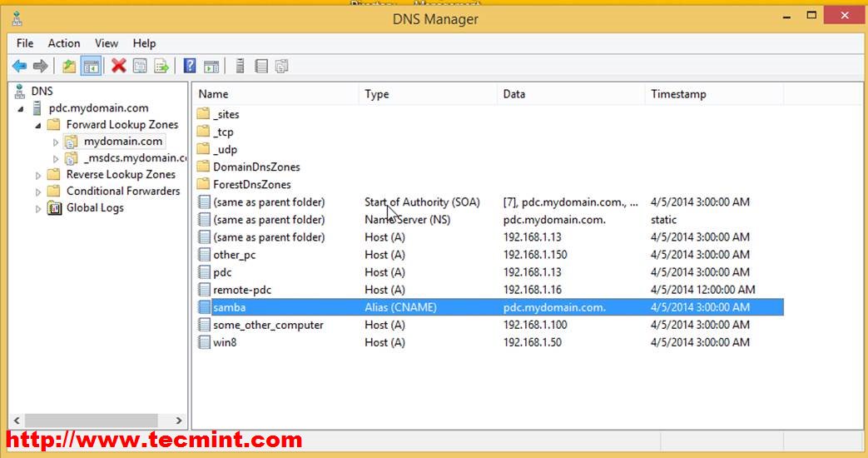
Task: Click the New Records copy toolbar icon
Action: coord(282,67)
